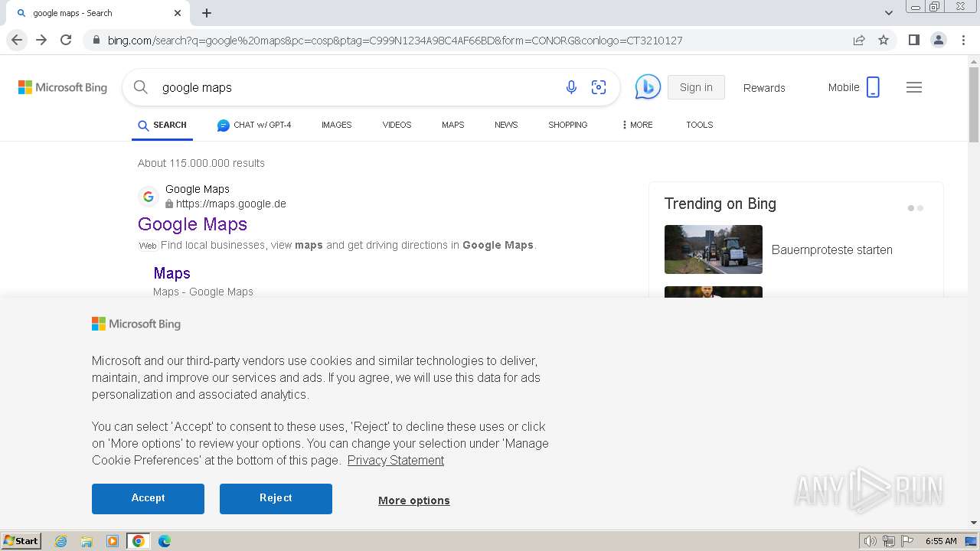Open File Explorer from taskbar
The width and height of the screenshot is (980, 551).
click(x=87, y=541)
